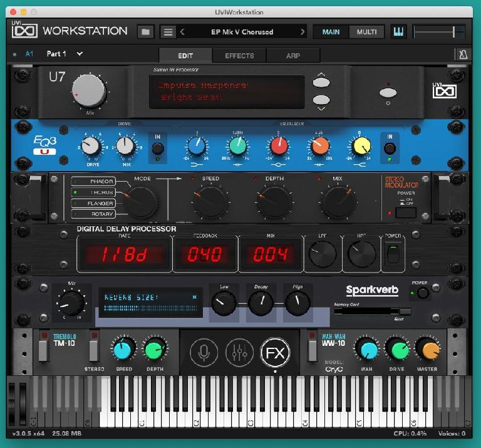The height and width of the screenshot is (448, 481).
Task: Open the Part 1 dropdown chevron
Action: 80,54
